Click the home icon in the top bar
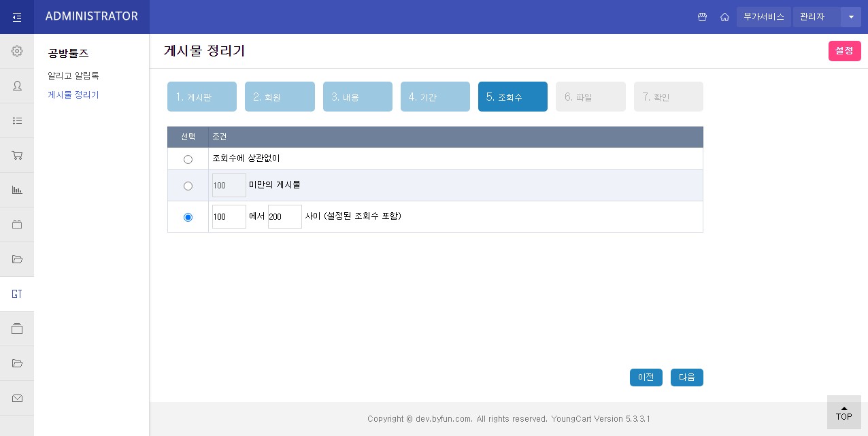868x436 pixels. coord(725,17)
